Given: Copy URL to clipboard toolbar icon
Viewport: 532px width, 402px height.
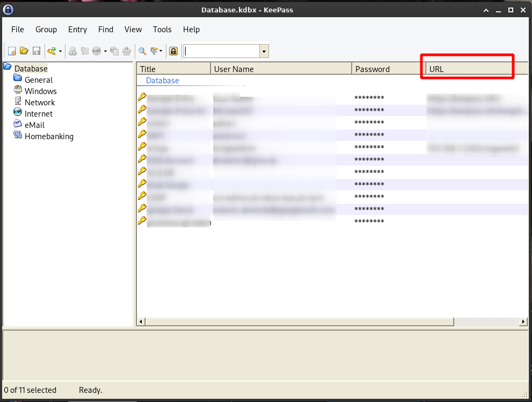Looking at the screenshot, I should pos(114,51).
